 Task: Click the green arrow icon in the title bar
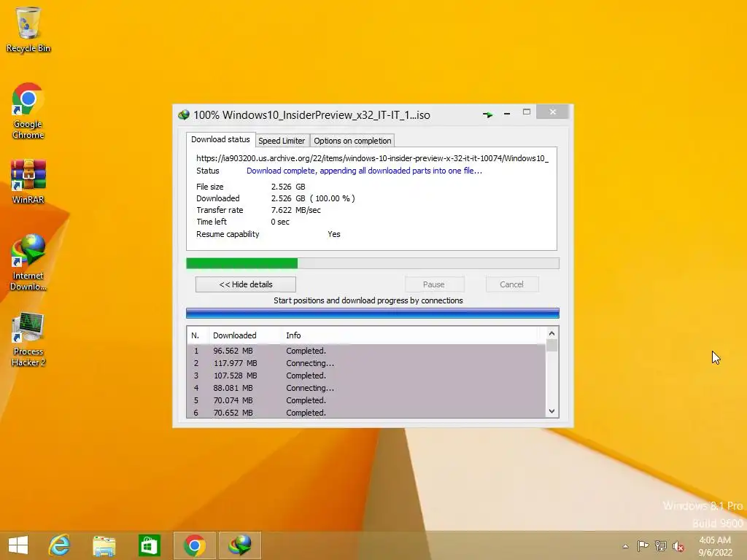click(x=487, y=114)
